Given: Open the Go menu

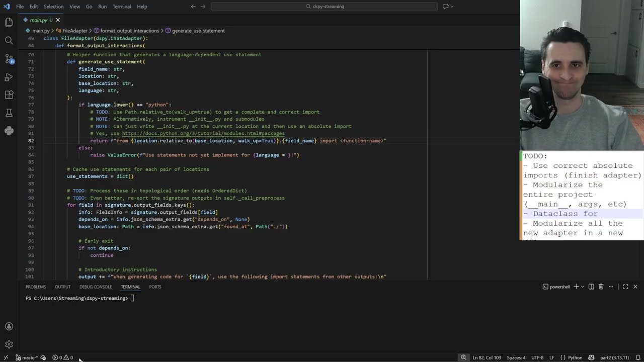Looking at the screenshot, I should click(89, 7).
